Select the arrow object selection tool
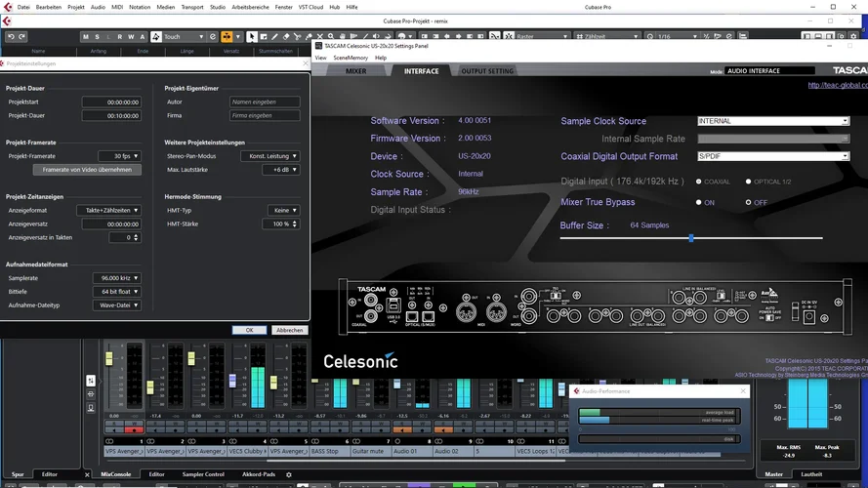 [x=251, y=36]
